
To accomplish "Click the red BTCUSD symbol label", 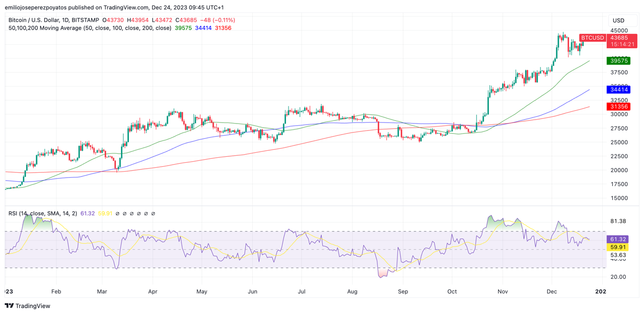I will click(592, 38).
